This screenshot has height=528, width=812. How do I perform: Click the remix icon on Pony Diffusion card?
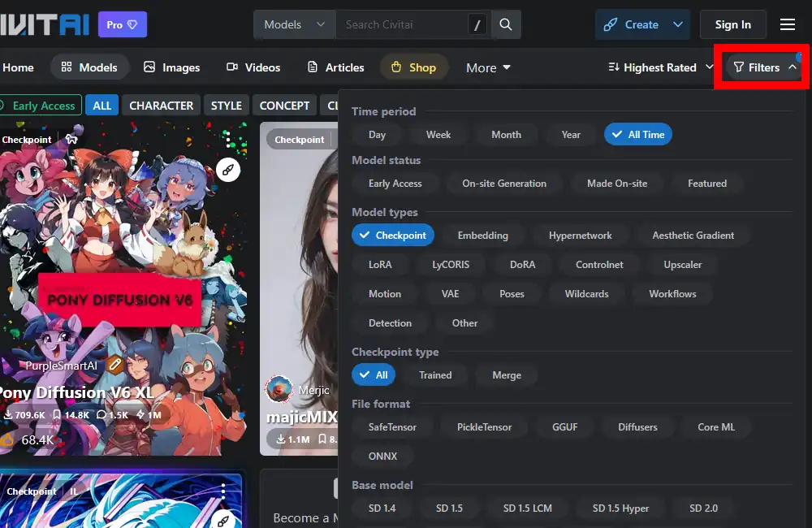tap(228, 170)
